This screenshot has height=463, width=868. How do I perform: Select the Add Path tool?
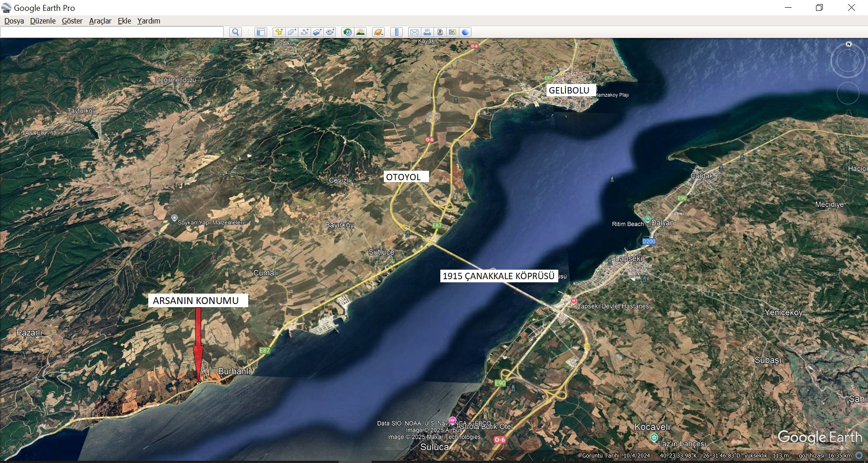305,32
